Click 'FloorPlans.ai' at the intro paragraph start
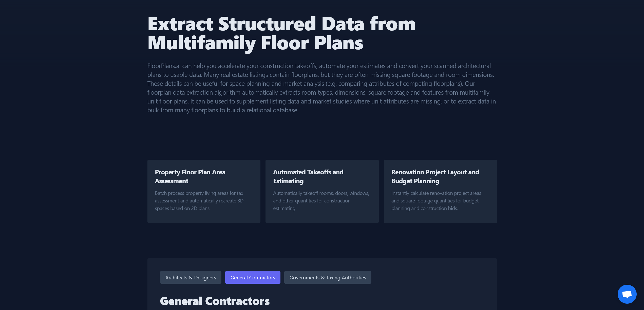Screen dimensions: 644x310 pyautogui.click(x=164, y=66)
